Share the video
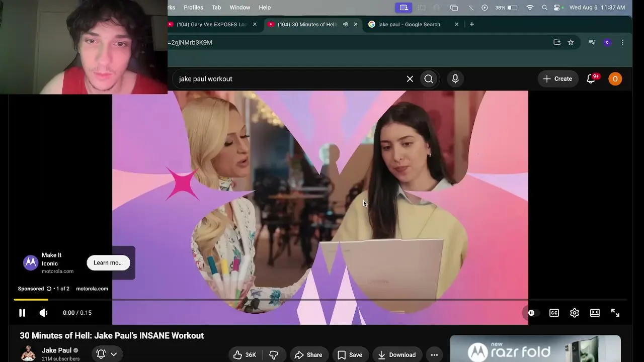The height and width of the screenshot is (362, 644). click(x=308, y=355)
